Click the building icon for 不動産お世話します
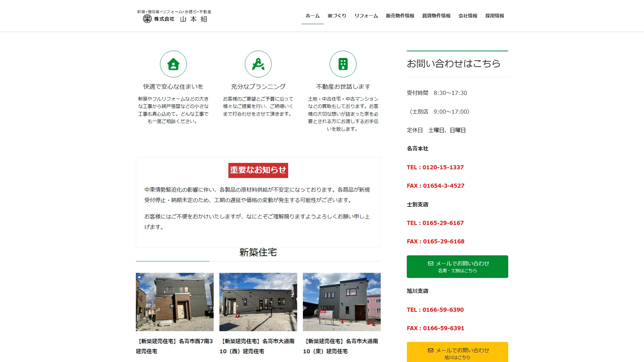Image resolution: width=644 pixels, height=362 pixels. [343, 64]
